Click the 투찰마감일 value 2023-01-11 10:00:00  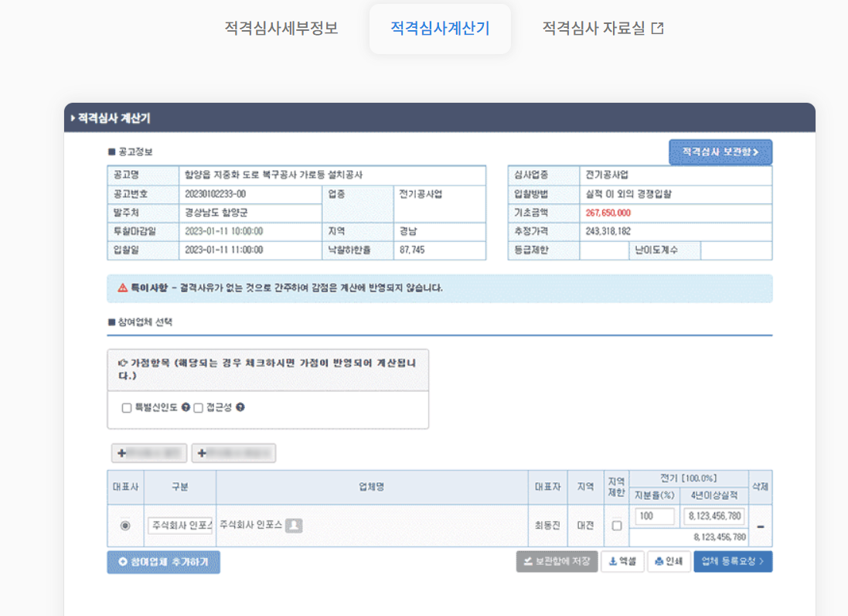(x=224, y=231)
